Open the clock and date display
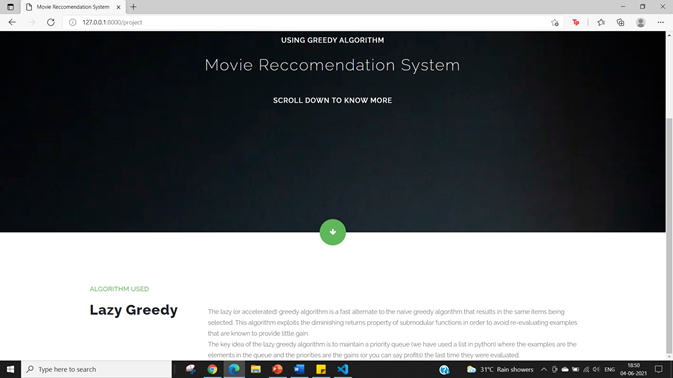The width and height of the screenshot is (673, 378). tap(634, 369)
